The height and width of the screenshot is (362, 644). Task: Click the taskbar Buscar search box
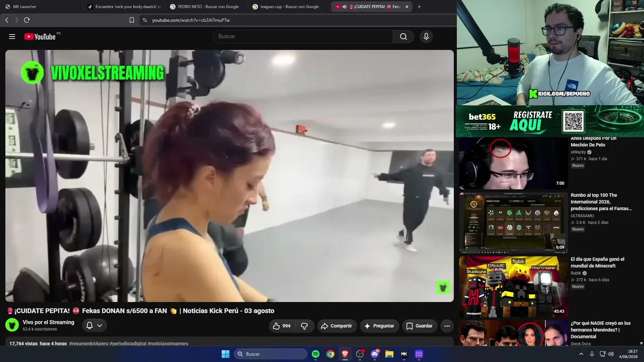click(271, 354)
